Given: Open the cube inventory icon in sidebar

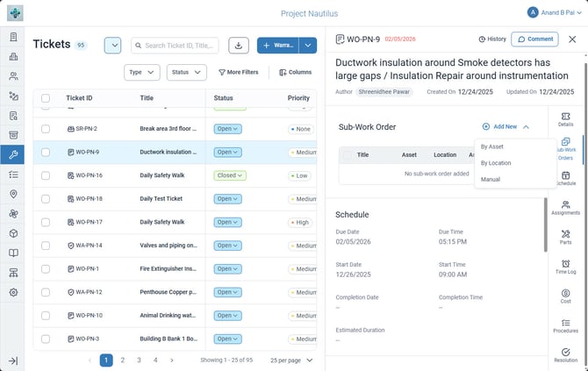Looking at the screenshot, I should pos(13,233).
